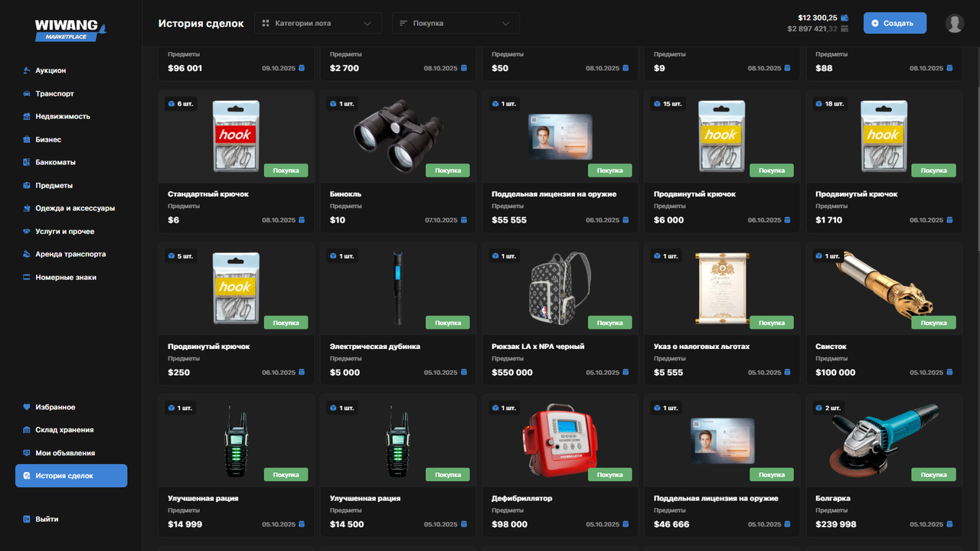Click the Склад хранения warehouse icon
This screenshot has height=551, width=980.
click(27, 430)
